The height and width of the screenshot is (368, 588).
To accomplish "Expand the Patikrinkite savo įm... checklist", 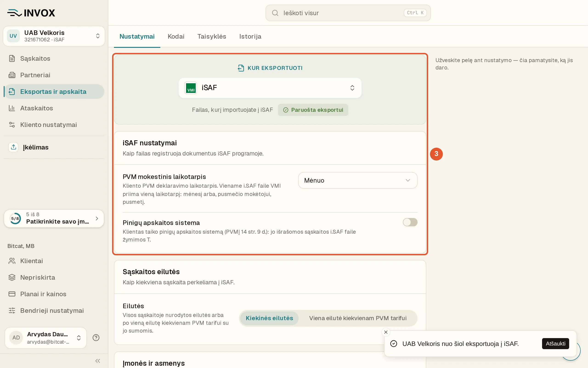I will pyautogui.click(x=54, y=218).
